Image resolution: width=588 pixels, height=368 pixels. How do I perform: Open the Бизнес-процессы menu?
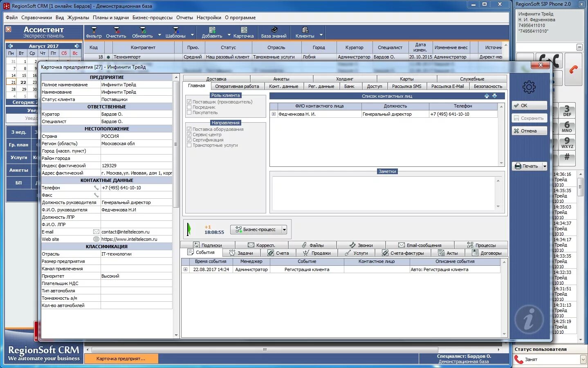click(153, 18)
